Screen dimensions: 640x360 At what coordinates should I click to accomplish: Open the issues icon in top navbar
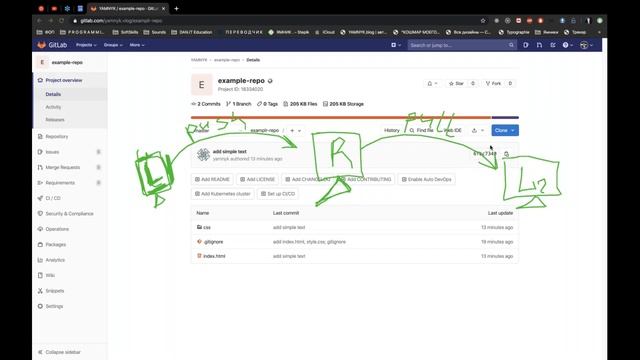[x=526, y=45]
